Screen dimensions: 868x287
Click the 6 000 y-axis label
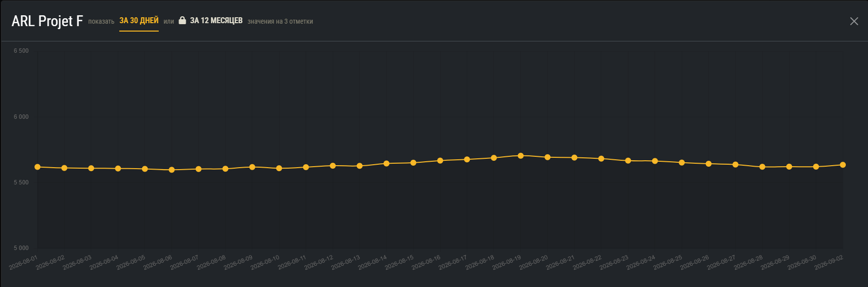[21, 117]
